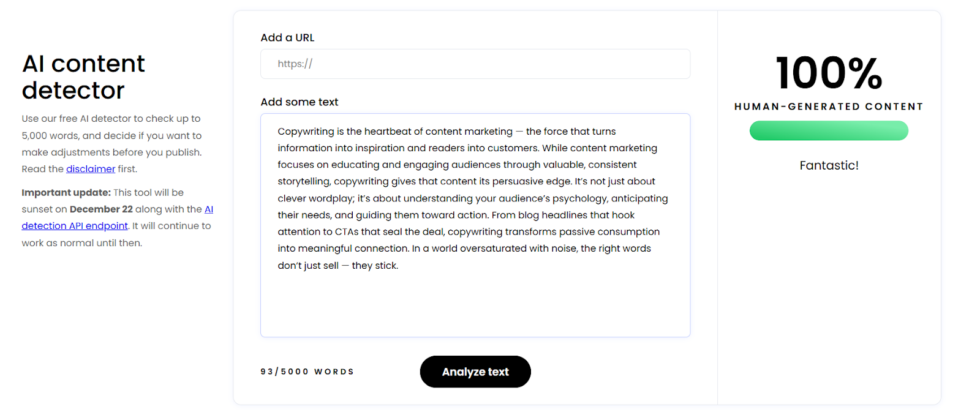This screenshot has width=980, height=412.
Task: Click the HUMAN-GENERATED CONTENT label
Action: (828, 106)
